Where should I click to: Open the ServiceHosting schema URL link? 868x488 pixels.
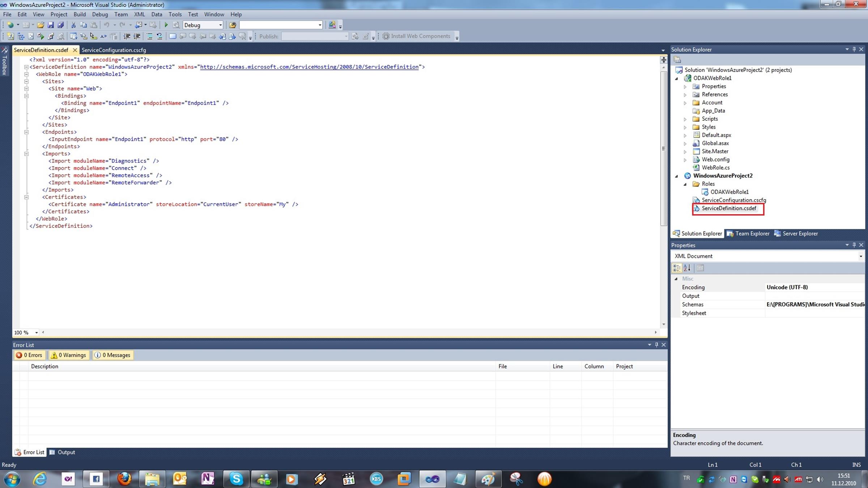[309, 67]
